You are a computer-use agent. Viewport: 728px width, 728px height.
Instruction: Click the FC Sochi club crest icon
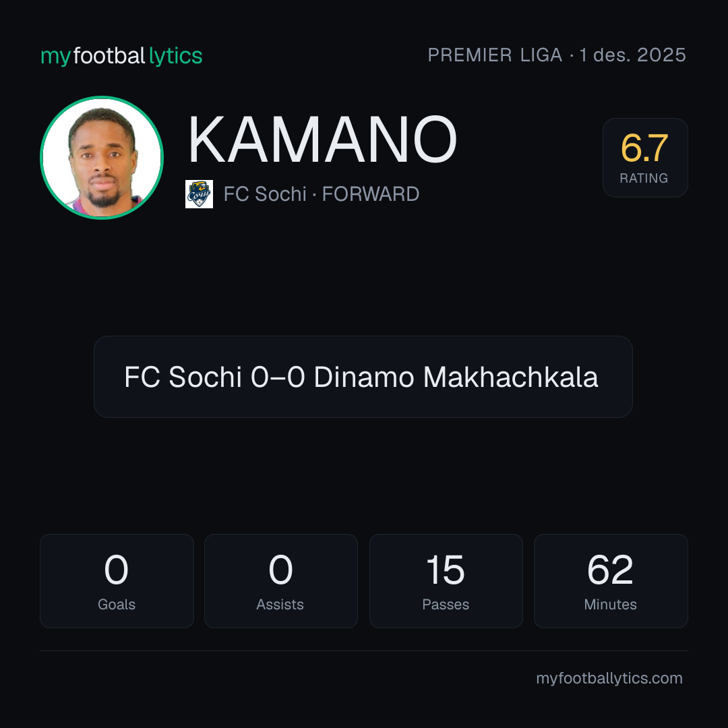(199, 194)
